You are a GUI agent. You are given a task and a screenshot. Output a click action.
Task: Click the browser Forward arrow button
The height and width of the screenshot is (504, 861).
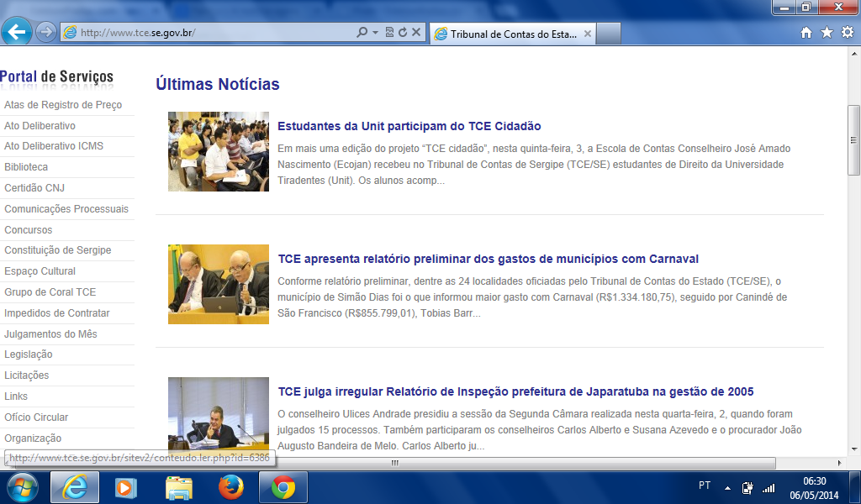click(x=46, y=33)
